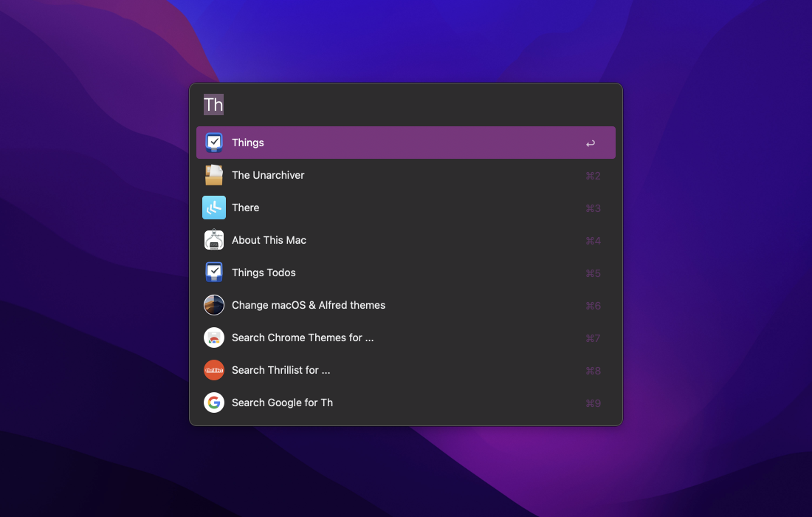Click the ⌘7 shortcut hint
The width and height of the screenshot is (812, 517).
(x=593, y=338)
